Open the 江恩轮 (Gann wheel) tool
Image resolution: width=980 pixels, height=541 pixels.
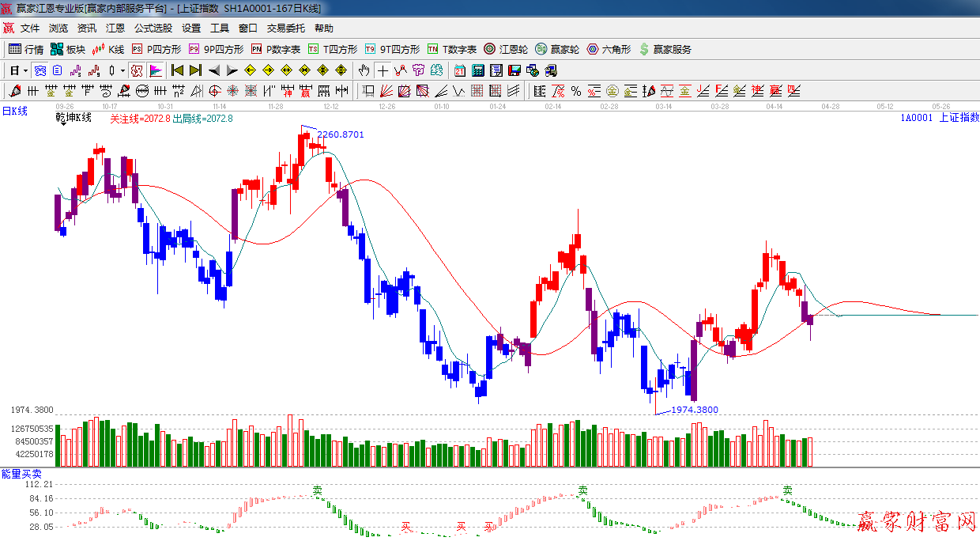(x=505, y=49)
